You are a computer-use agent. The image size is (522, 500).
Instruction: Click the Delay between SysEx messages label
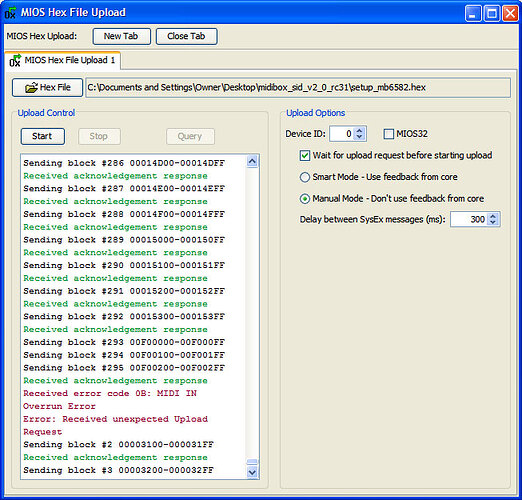point(372,220)
